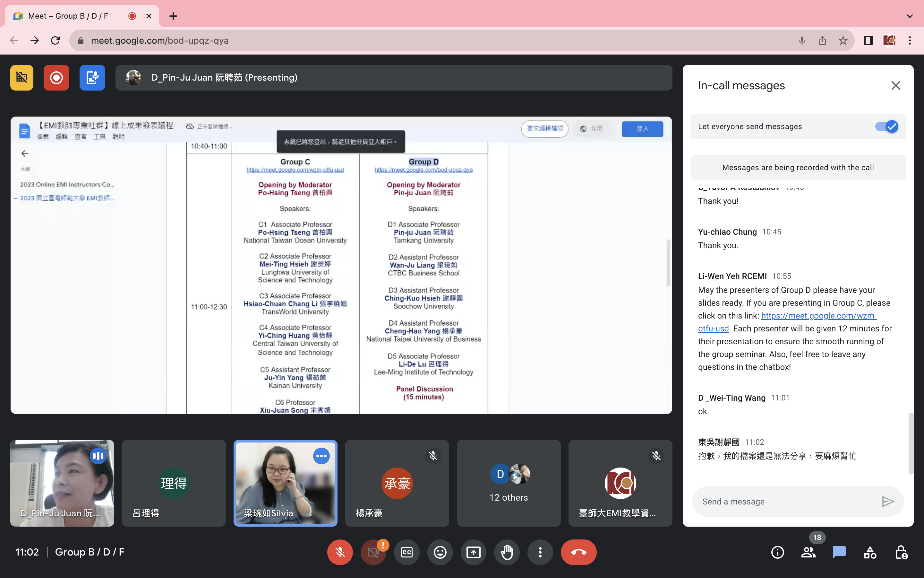Toggle the chat messages icon
924x578 pixels.
[x=839, y=552]
